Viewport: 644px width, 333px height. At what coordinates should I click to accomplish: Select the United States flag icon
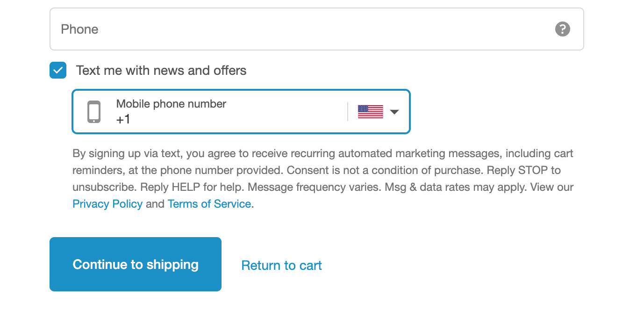pyautogui.click(x=371, y=111)
